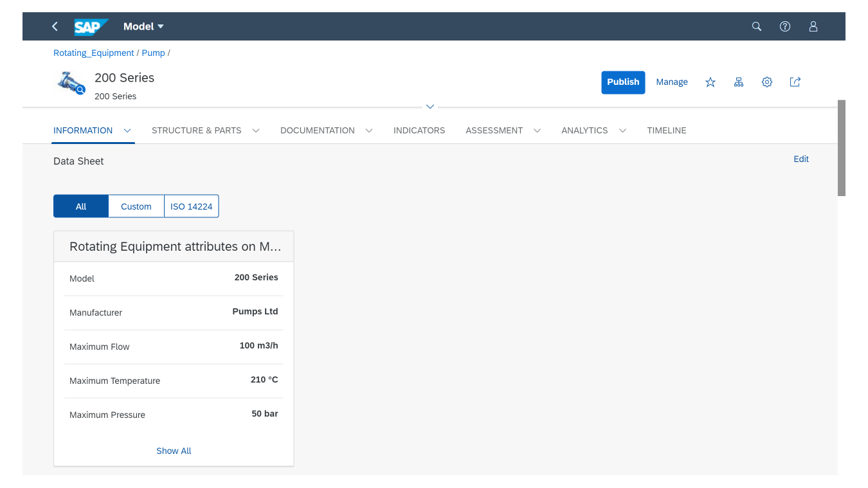The height and width of the screenshot is (488, 868).
Task: Click the vertical scrollbar thumb
Action: point(841,148)
